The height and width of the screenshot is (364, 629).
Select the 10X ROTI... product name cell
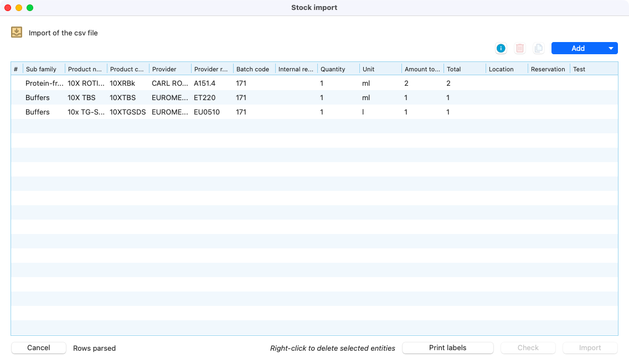tap(86, 84)
